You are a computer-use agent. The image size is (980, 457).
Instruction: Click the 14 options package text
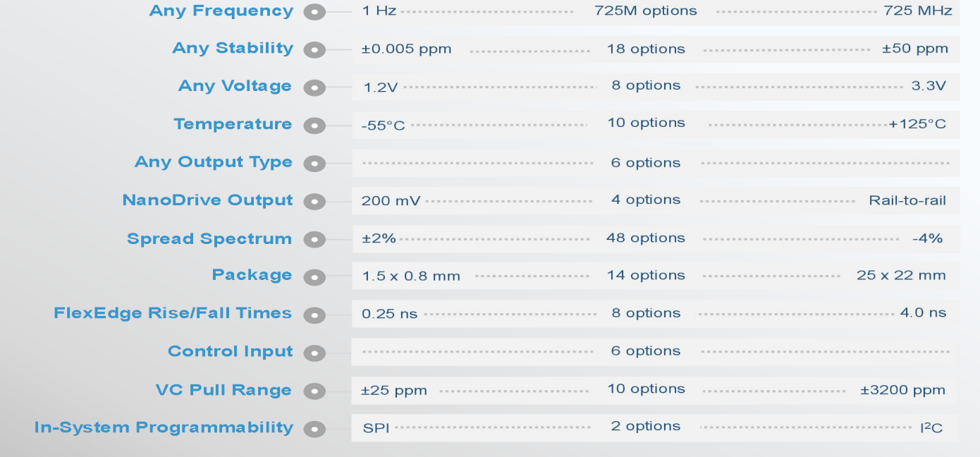click(646, 276)
